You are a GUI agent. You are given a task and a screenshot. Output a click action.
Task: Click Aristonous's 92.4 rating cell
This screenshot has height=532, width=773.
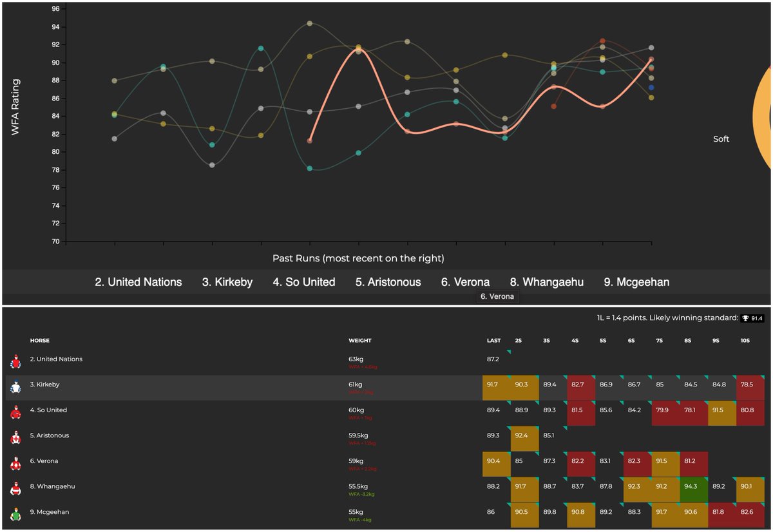[x=525, y=439]
